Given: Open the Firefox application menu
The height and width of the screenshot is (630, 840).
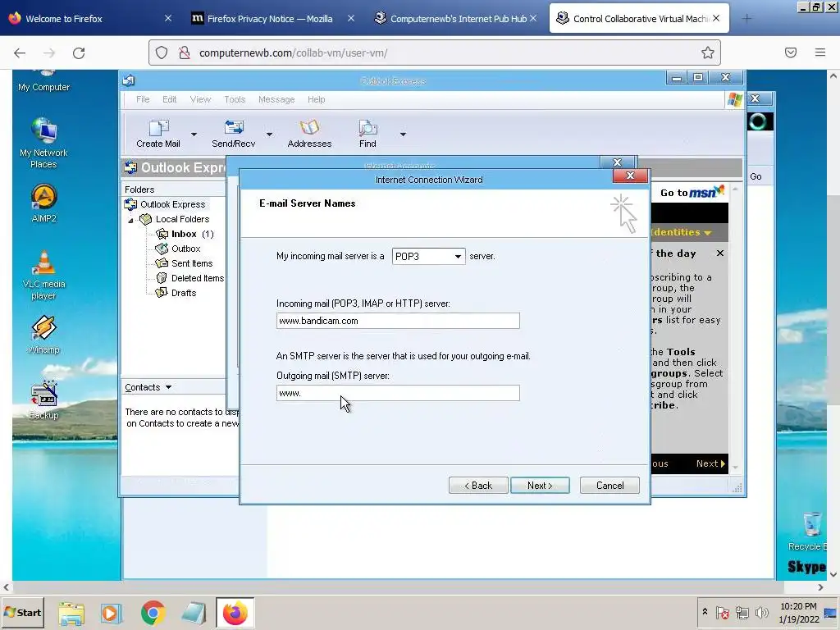Looking at the screenshot, I should pos(820,52).
